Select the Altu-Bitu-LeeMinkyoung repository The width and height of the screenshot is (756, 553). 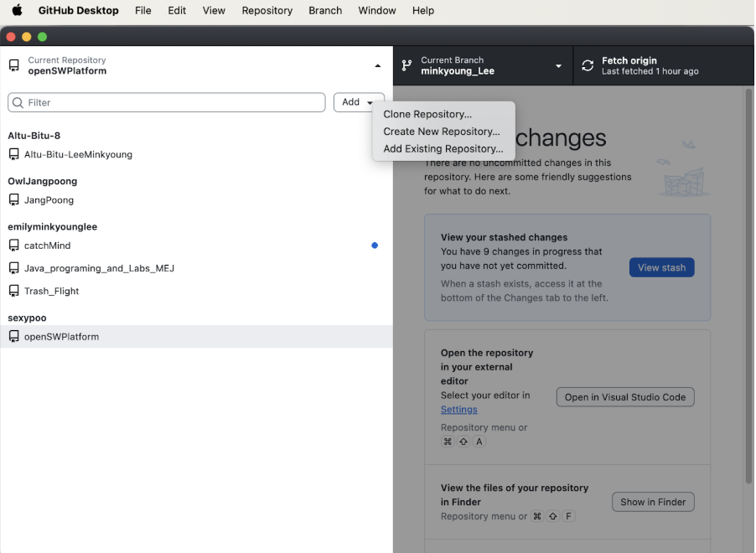pyautogui.click(x=196, y=154)
